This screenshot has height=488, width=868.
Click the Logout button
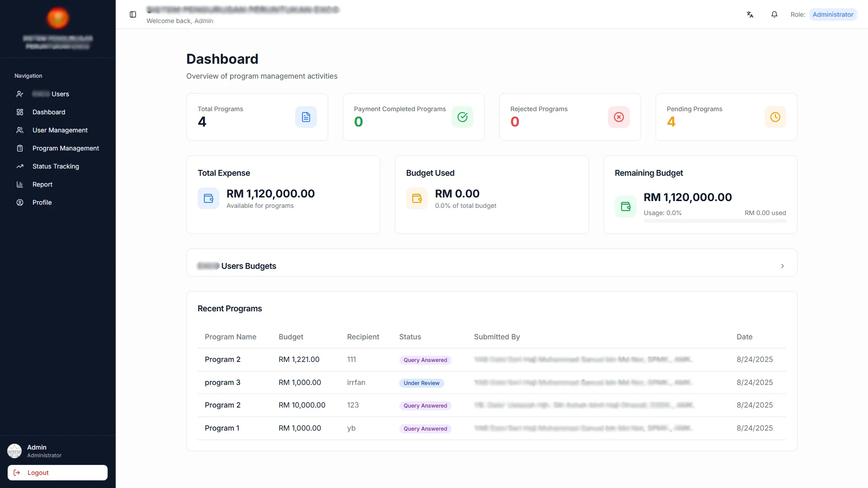coord(57,473)
